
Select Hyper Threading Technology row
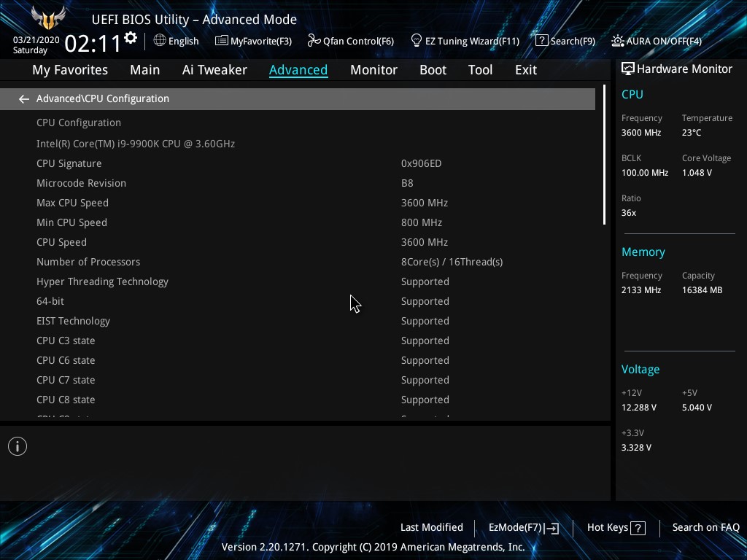click(x=298, y=281)
